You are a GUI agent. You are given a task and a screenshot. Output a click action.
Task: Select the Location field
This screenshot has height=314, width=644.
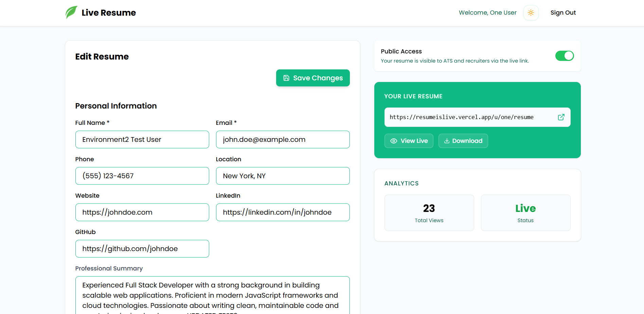pos(283,176)
